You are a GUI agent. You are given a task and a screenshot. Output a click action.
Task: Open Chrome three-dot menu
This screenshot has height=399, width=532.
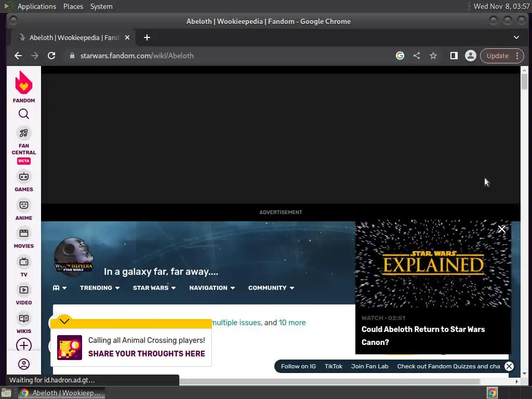click(517, 56)
